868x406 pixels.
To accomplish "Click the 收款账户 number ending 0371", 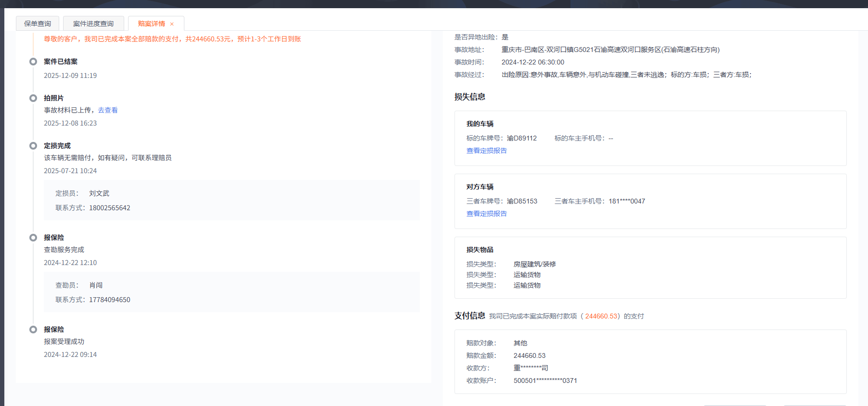I will 545,381.
